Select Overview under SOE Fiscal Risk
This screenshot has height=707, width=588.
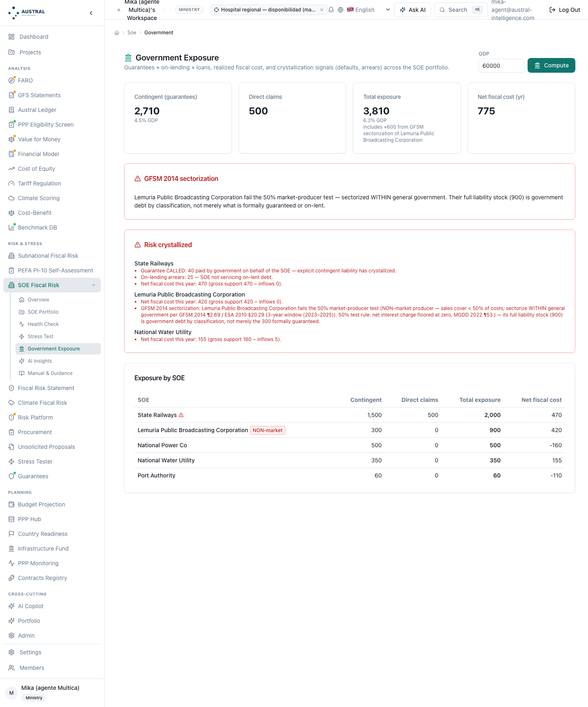(58, 300)
